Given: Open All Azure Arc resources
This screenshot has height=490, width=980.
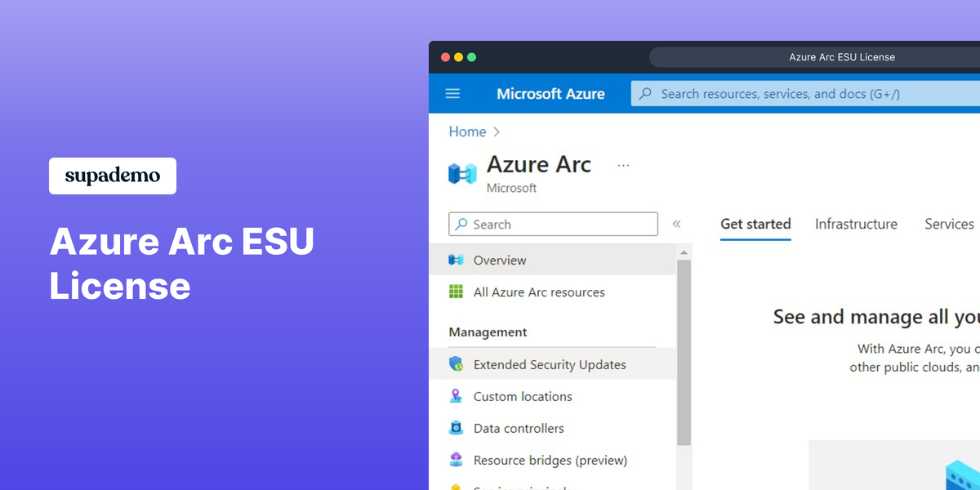Looking at the screenshot, I should (539, 292).
